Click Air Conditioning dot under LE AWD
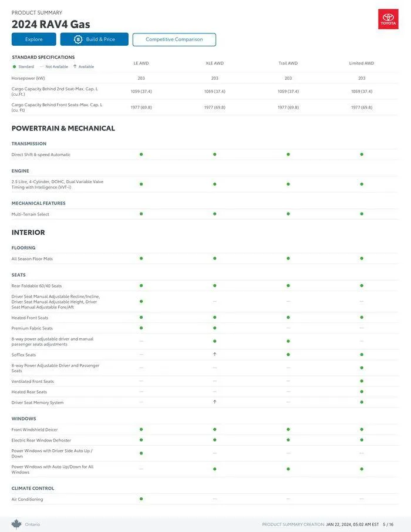Image resolution: width=411 pixels, height=532 pixels. pyautogui.click(x=142, y=499)
